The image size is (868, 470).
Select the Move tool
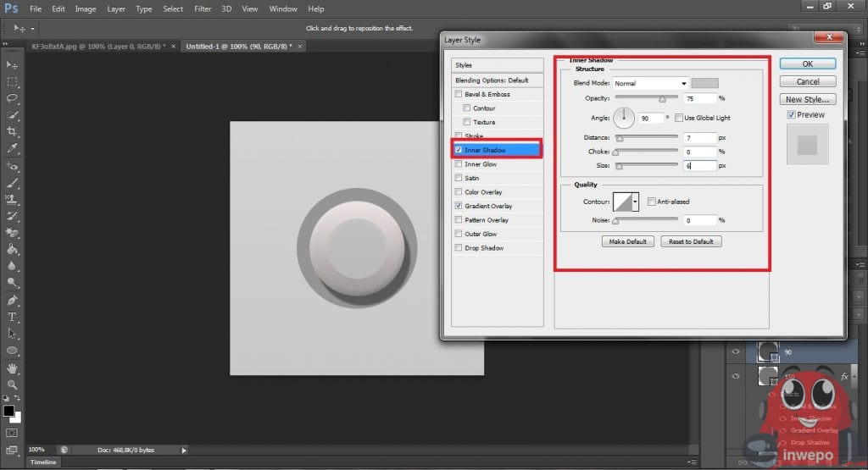coord(12,65)
